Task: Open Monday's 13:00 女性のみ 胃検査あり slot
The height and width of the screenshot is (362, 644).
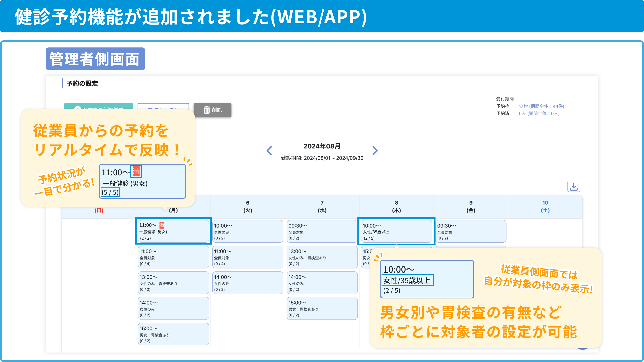Action: coord(173,283)
